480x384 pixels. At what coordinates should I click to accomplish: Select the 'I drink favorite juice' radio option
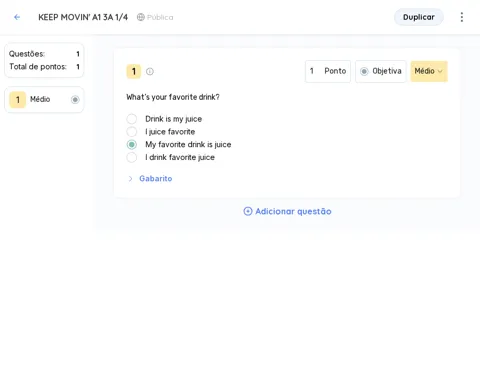coord(132,157)
